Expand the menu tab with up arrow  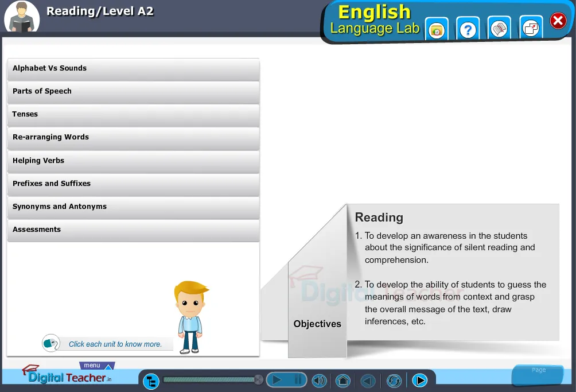coord(97,366)
